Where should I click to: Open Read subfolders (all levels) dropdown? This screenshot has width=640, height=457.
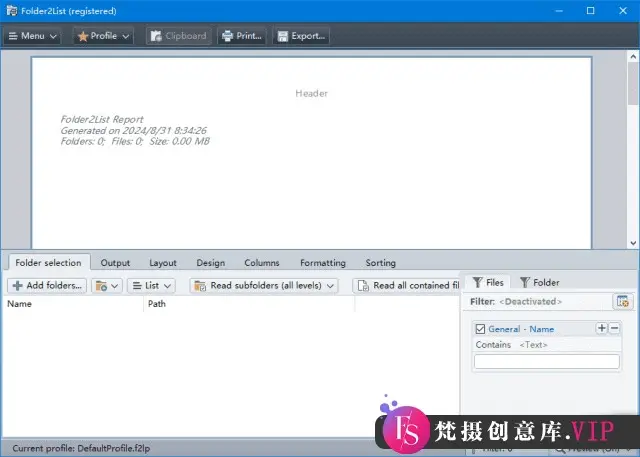(264, 286)
